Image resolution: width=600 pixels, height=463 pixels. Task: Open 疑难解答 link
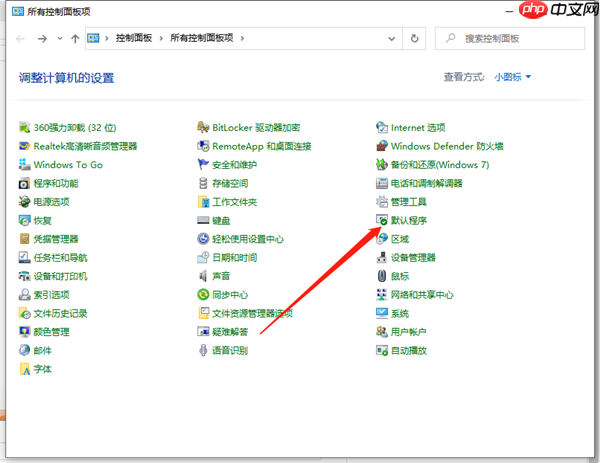[230, 332]
